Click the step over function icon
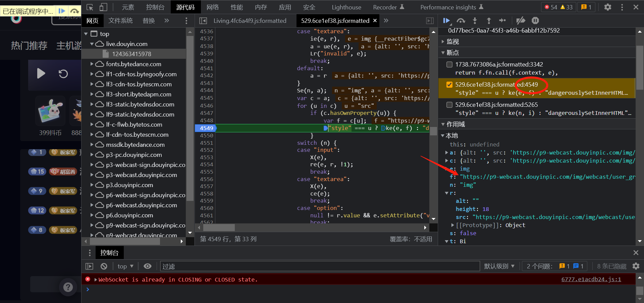Image resolution: width=644 pixels, height=303 pixels. tap(461, 21)
